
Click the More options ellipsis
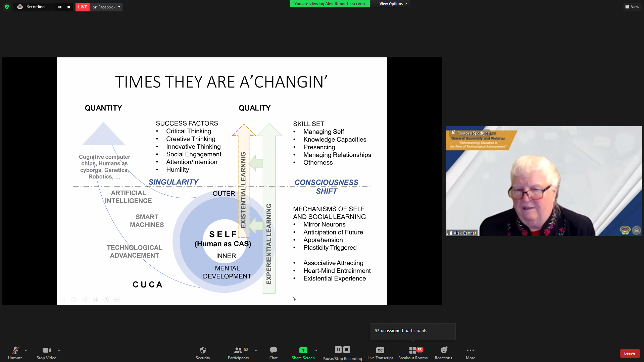click(470, 353)
